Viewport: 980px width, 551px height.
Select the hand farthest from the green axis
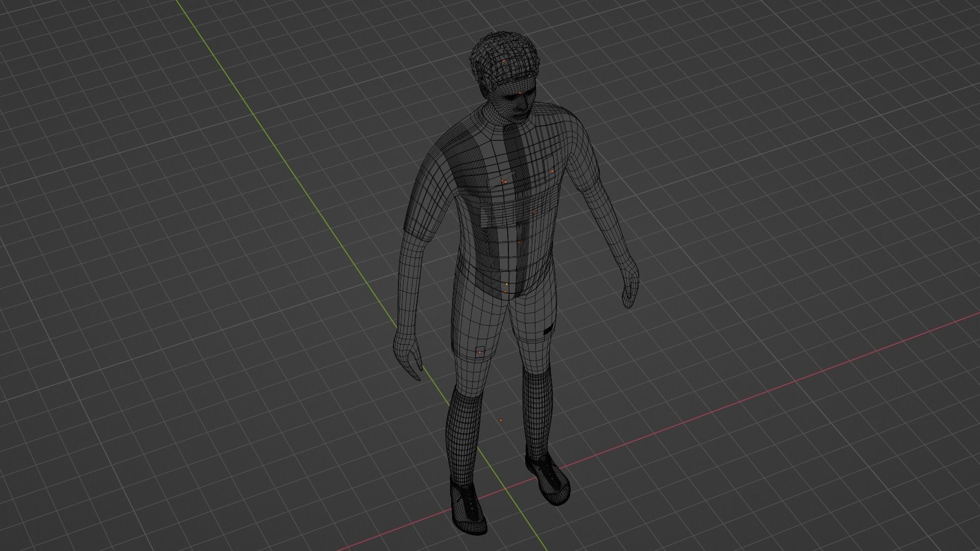631,286
